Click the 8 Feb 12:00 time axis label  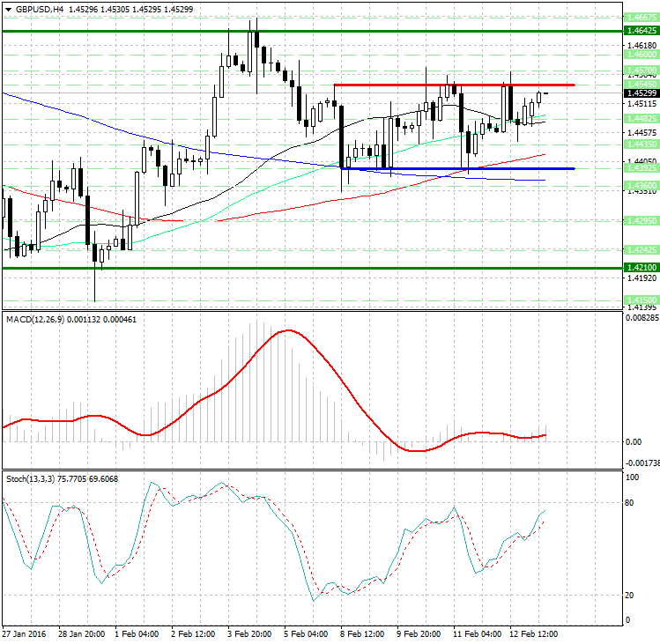point(363,633)
